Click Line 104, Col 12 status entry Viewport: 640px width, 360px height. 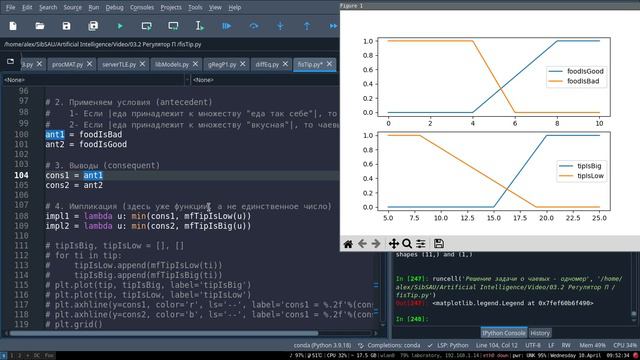coord(496,345)
